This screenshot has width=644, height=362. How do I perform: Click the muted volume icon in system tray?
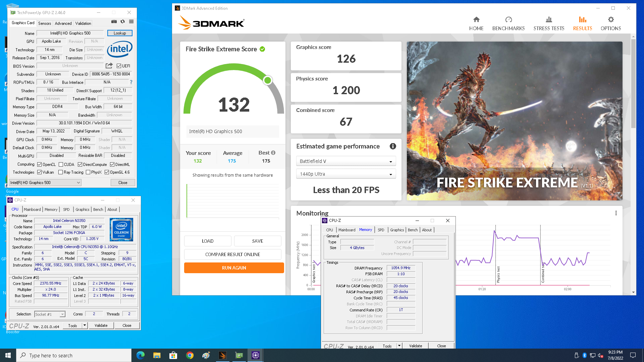[x=601, y=355]
